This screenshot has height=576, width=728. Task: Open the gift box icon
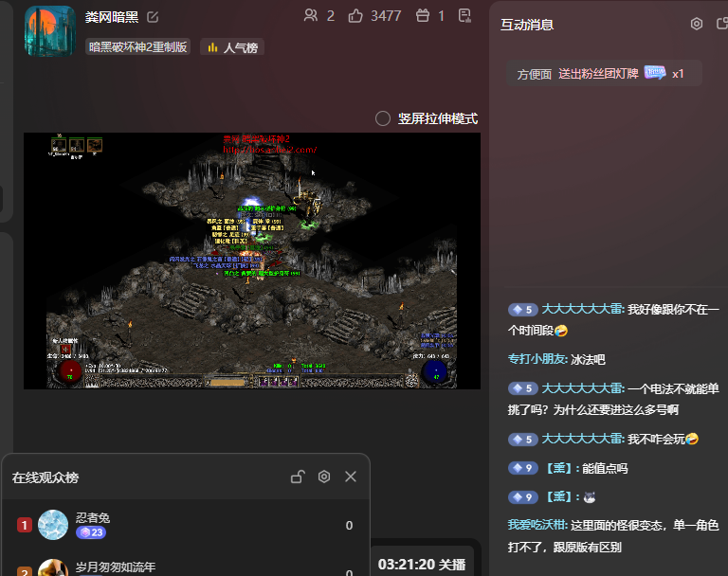[x=423, y=16]
